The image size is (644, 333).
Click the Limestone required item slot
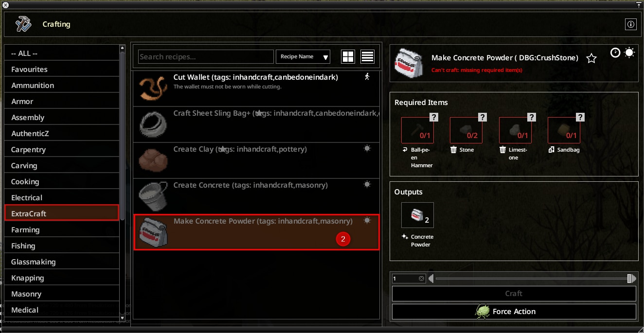pos(515,130)
